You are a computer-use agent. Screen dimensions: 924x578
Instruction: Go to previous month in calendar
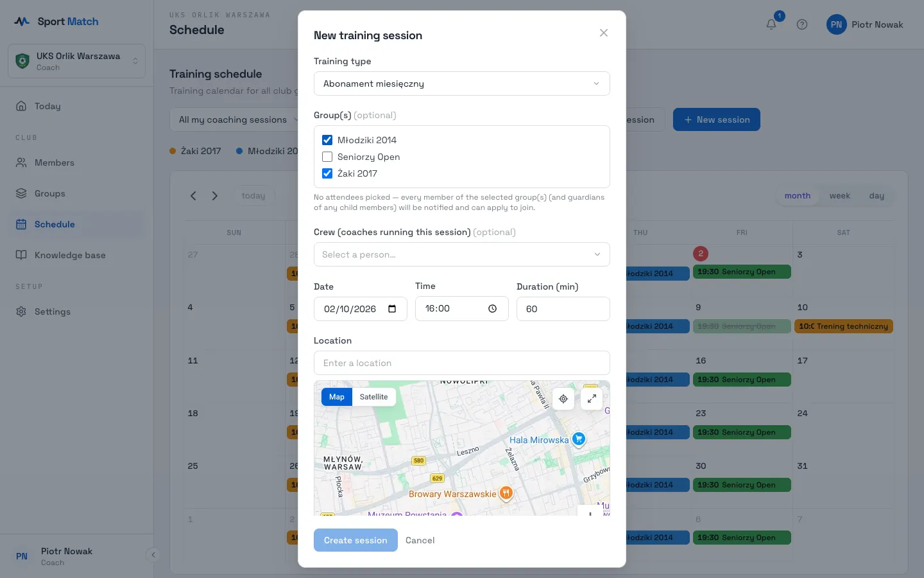point(193,196)
